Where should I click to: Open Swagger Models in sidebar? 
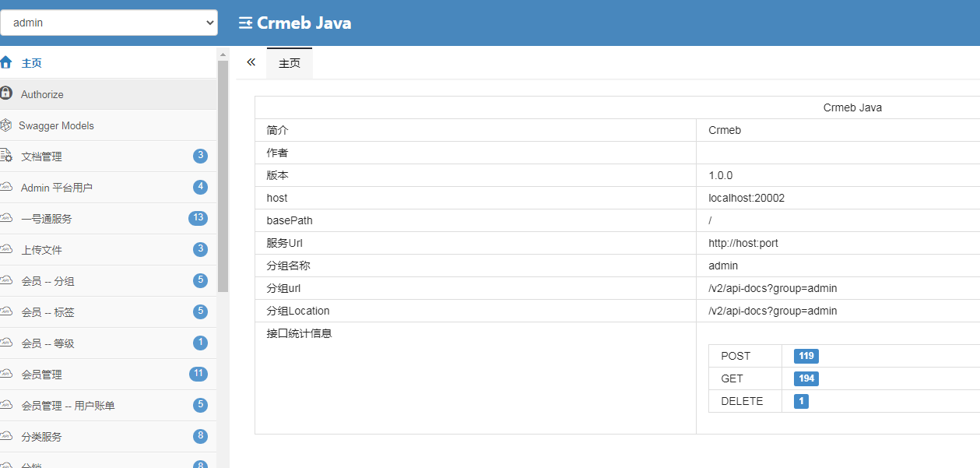[108, 125]
